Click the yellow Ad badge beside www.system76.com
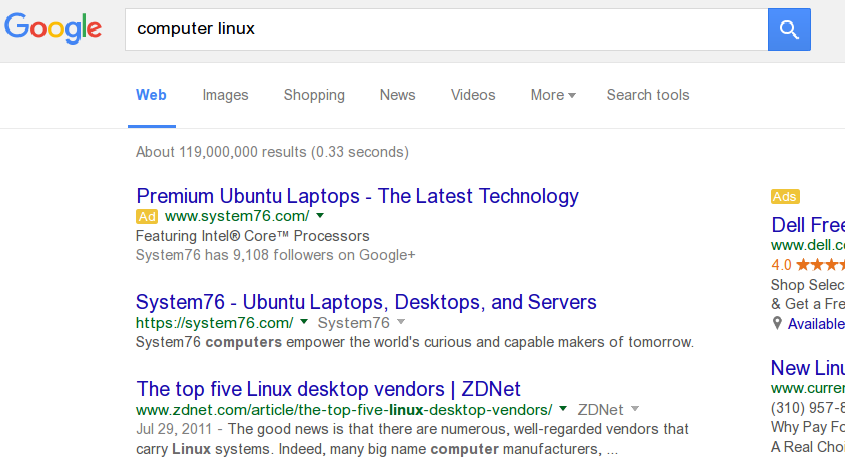Viewport: 845px width, 469px height. click(x=147, y=217)
